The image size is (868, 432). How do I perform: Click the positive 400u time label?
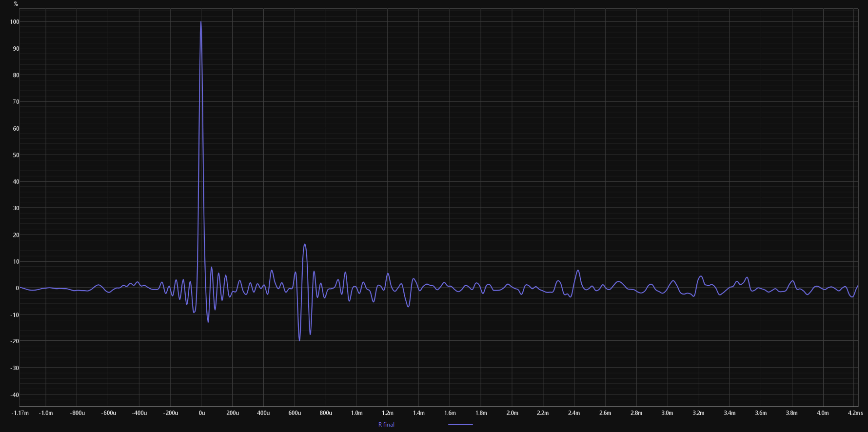tap(263, 413)
